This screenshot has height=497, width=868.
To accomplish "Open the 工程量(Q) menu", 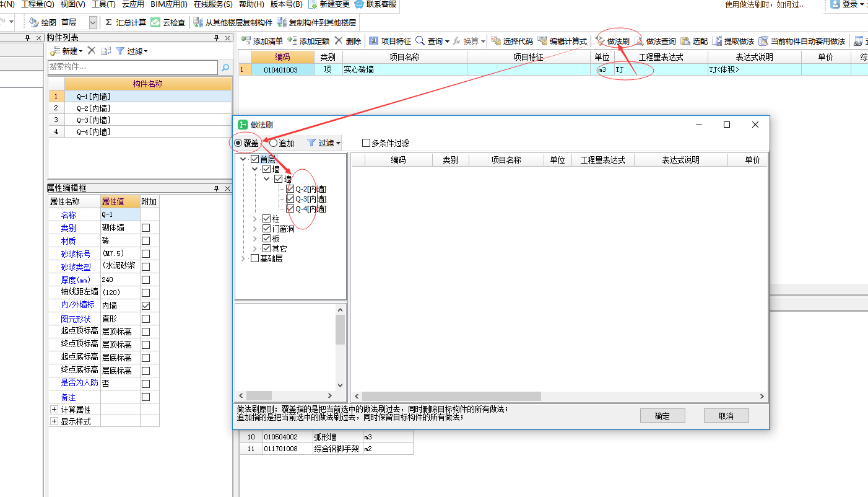I will [x=38, y=4].
